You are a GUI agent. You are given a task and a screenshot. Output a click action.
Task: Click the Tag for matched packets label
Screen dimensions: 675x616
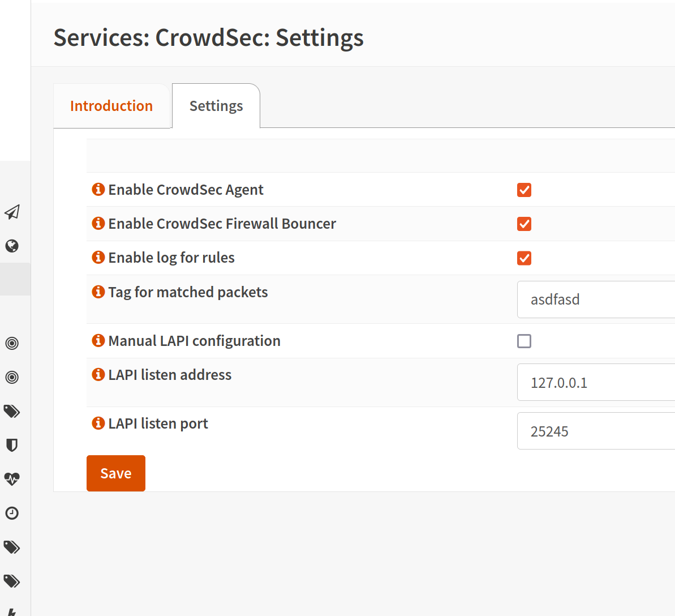[x=188, y=293]
